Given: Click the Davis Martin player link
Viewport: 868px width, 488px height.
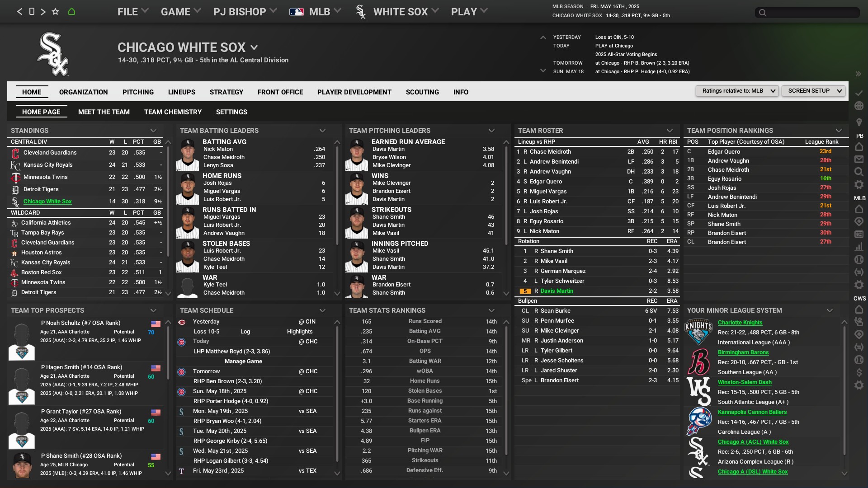Looking at the screenshot, I should coord(557,291).
